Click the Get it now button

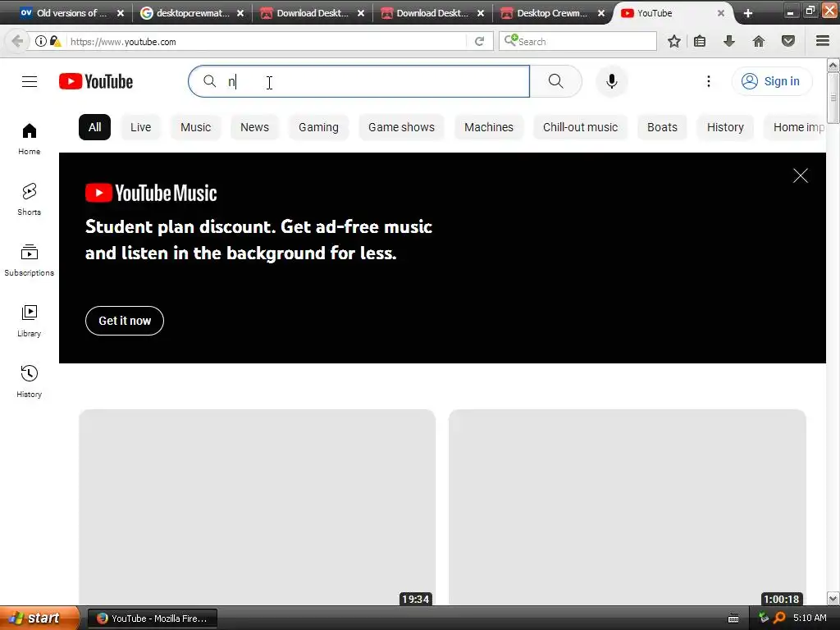[125, 321]
